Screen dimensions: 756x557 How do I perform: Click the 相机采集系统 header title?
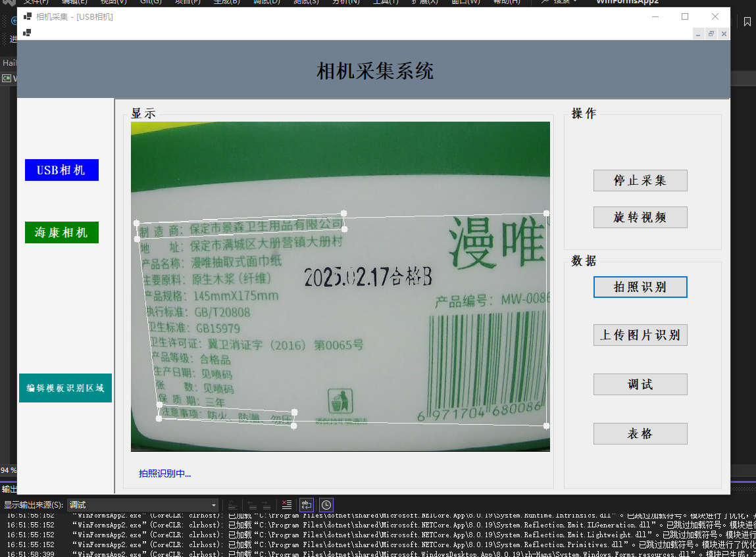click(x=375, y=71)
